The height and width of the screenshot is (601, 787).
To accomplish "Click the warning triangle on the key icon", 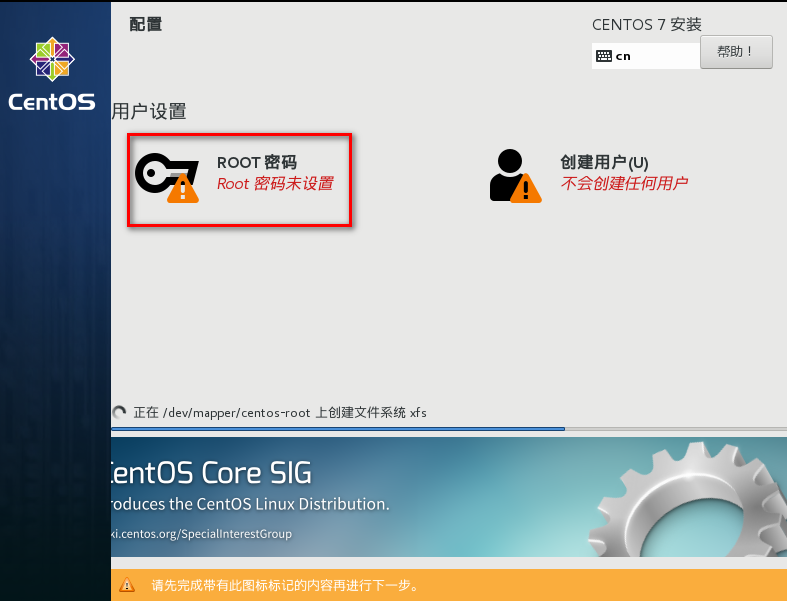I will (x=182, y=188).
